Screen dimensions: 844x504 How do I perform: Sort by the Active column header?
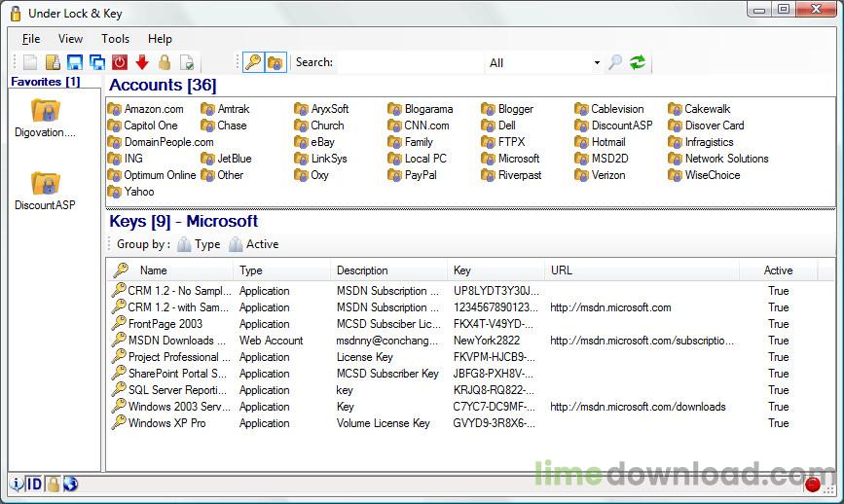pos(779,270)
